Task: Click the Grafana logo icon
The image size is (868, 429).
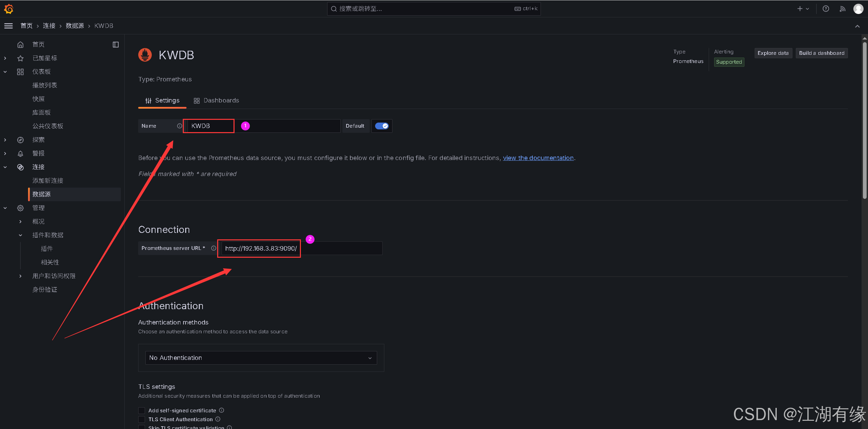Action: pos(9,9)
